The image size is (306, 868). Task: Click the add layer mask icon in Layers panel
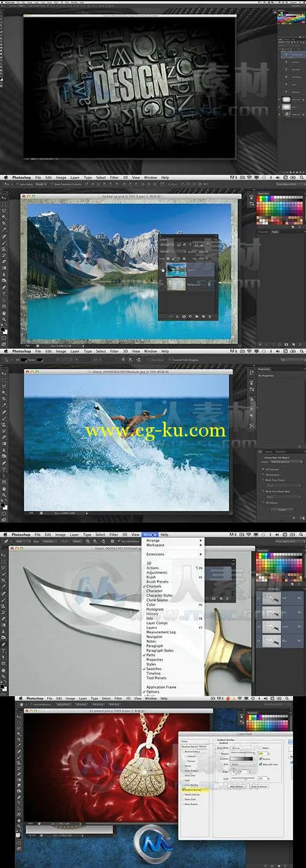click(184, 317)
